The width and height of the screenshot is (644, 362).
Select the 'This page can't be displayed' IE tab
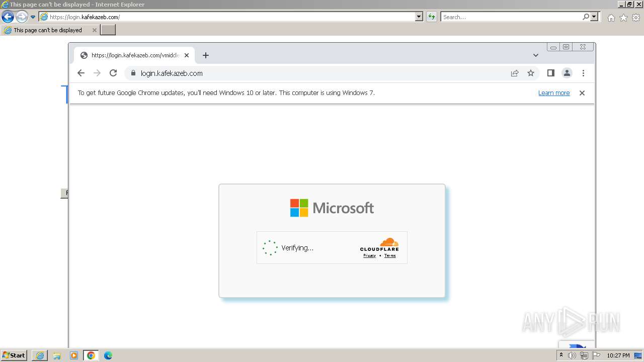[49, 30]
